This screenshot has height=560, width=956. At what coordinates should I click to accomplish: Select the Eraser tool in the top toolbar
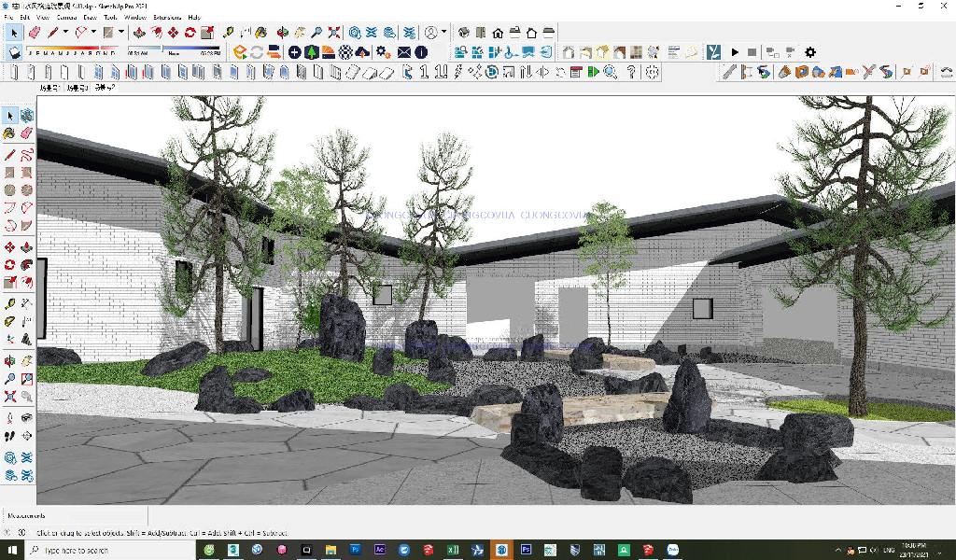pyautogui.click(x=35, y=32)
